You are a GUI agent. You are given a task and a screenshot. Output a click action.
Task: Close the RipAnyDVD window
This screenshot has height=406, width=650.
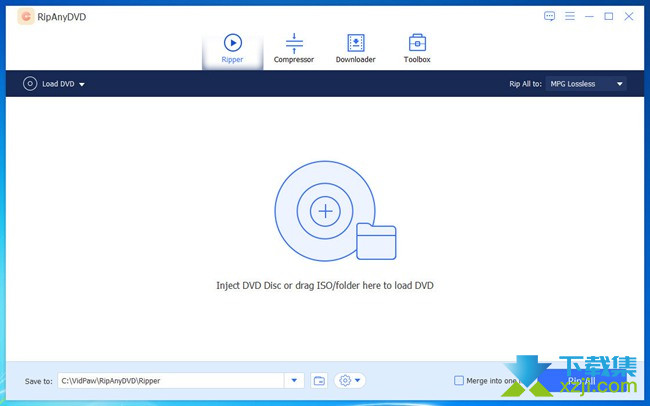coord(628,16)
